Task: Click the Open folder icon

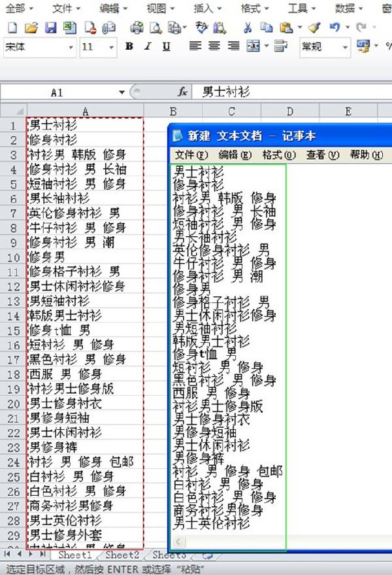Action: (31, 27)
